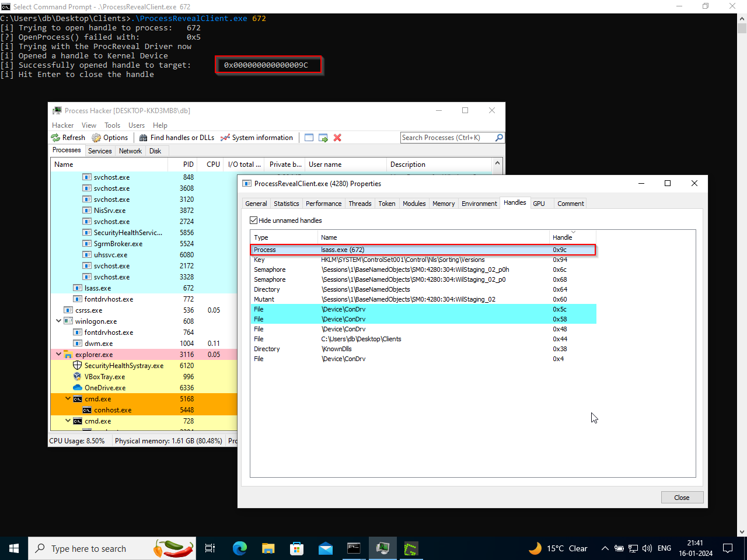Click the find window and thread icon

click(323, 138)
